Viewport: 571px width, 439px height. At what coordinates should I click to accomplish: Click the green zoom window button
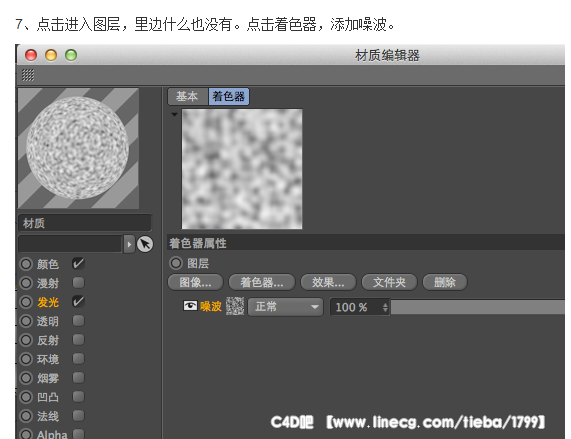coord(71,55)
